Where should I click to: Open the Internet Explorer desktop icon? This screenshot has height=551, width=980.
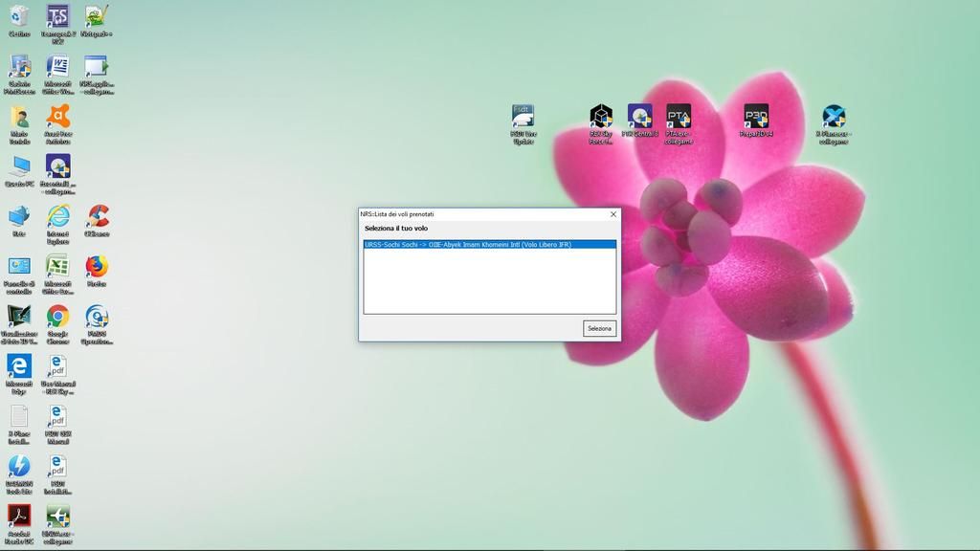[x=57, y=216]
